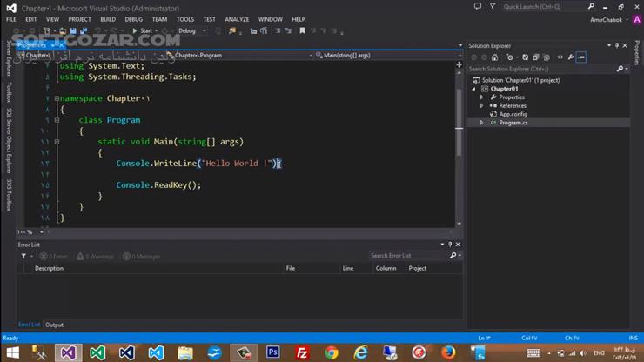Open the BUILD menu

tap(108, 19)
